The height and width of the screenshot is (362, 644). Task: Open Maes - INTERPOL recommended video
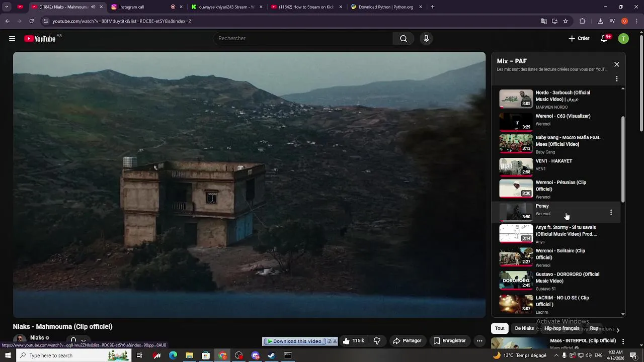[583, 341]
